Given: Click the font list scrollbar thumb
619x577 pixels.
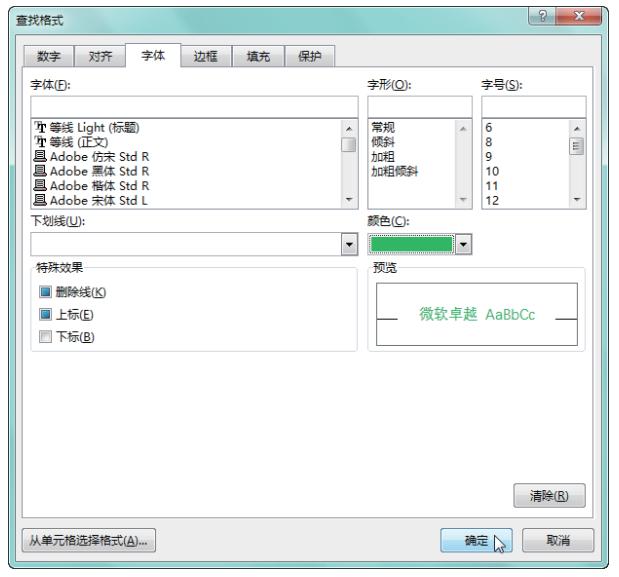Looking at the screenshot, I should (349, 144).
